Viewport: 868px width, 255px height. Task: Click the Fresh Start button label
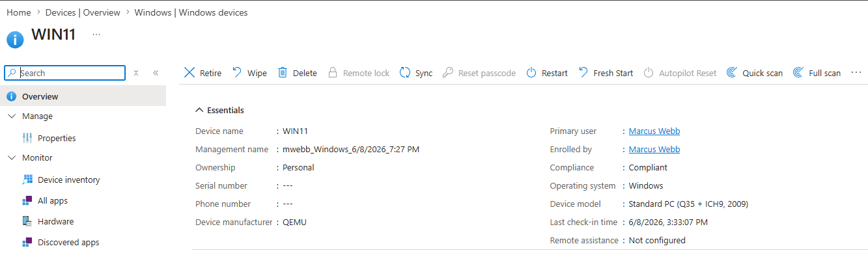[x=613, y=74]
